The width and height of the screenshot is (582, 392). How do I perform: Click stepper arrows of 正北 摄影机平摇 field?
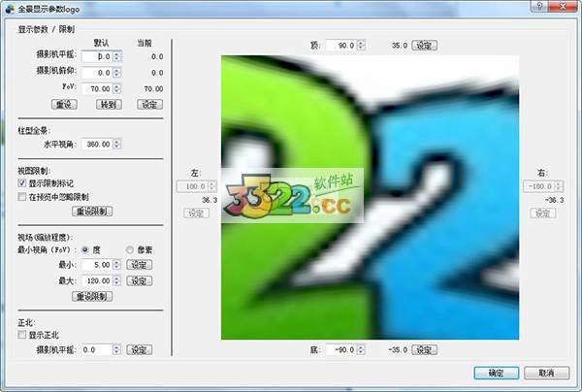click(x=117, y=349)
